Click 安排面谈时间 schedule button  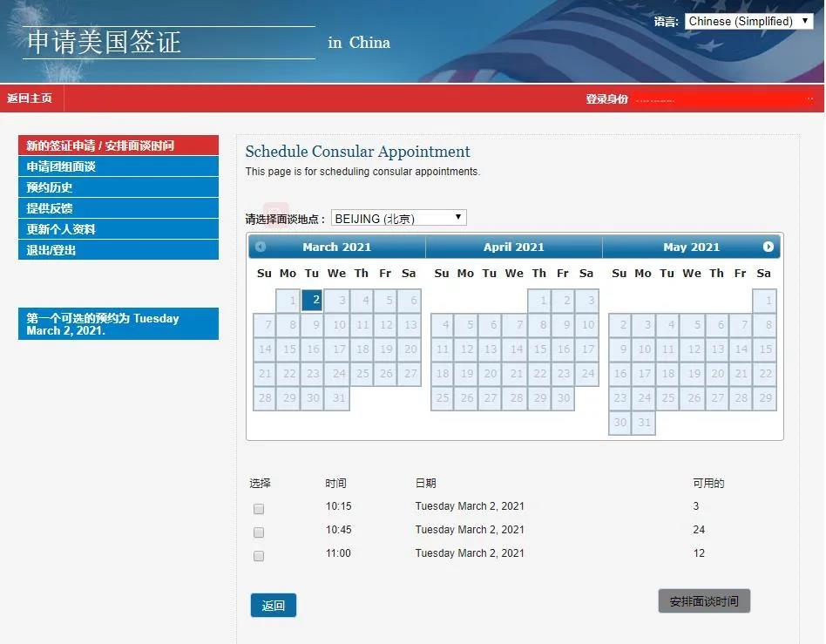point(704,600)
